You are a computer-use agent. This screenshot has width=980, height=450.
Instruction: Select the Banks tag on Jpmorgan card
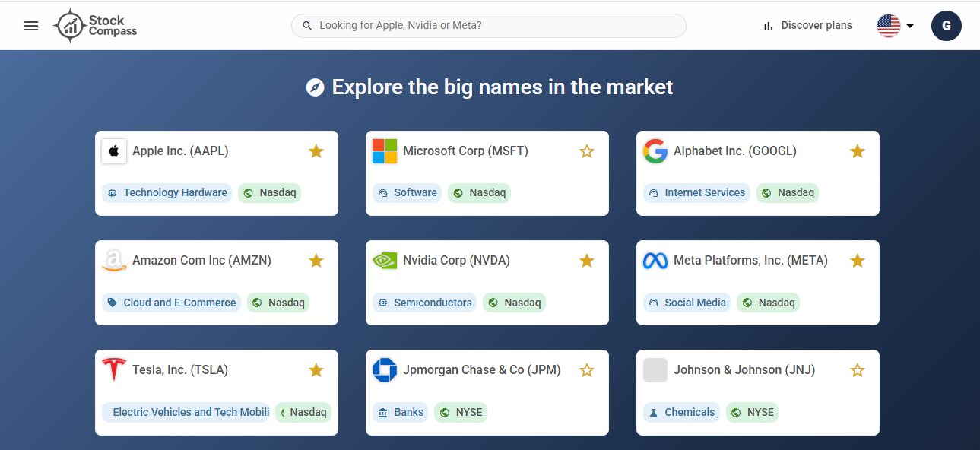click(401, 412)
